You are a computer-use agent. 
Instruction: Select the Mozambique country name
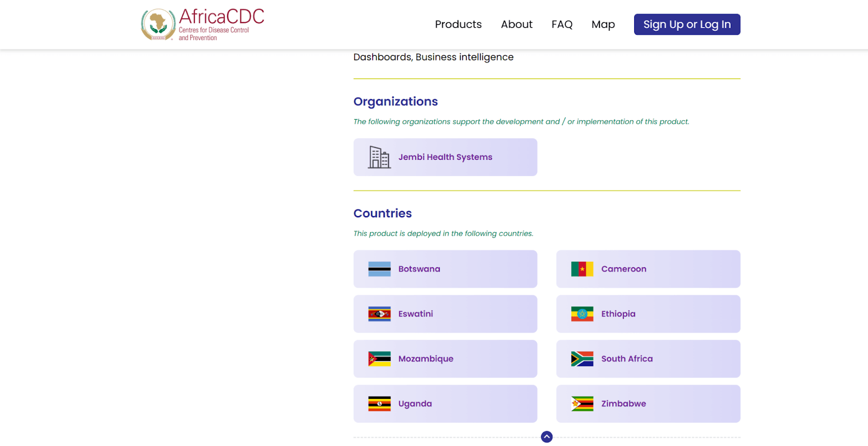[426, 359]
